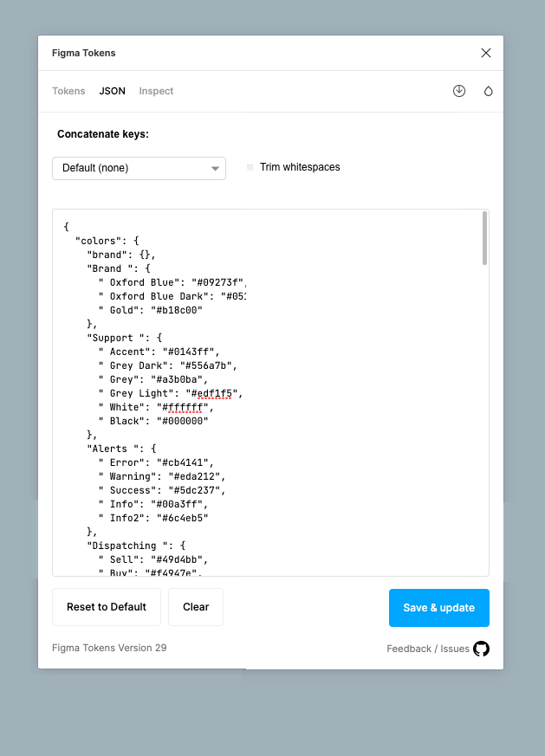The width and height of the screenshot is (545, 756).
Task: Open the Concatenate keys dropdown
Action: tap(139, 168)
